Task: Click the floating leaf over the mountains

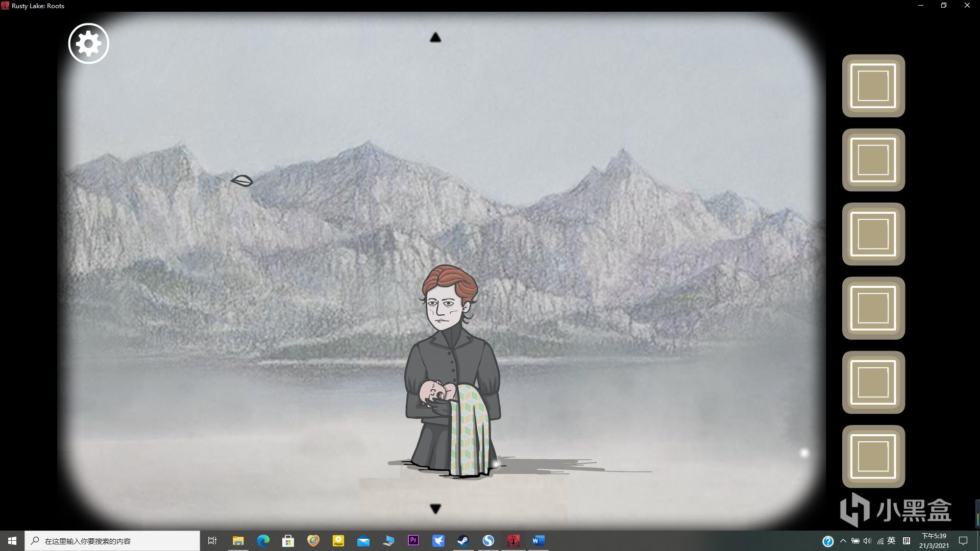Action: click(x=242, y=181)
